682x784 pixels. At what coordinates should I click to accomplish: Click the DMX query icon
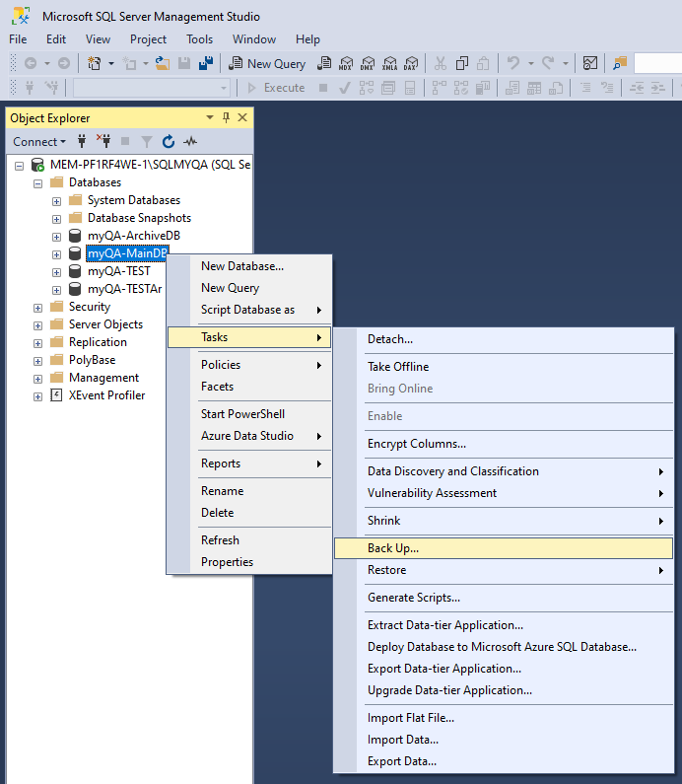coord(368,63)
